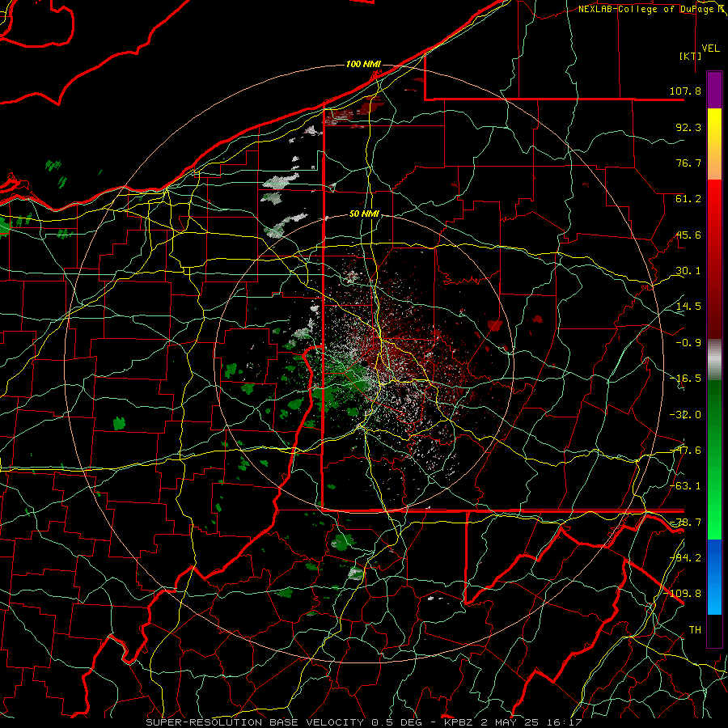Click the -32.0 velocity scale value
728x728 pixels.
pos(685,415)
